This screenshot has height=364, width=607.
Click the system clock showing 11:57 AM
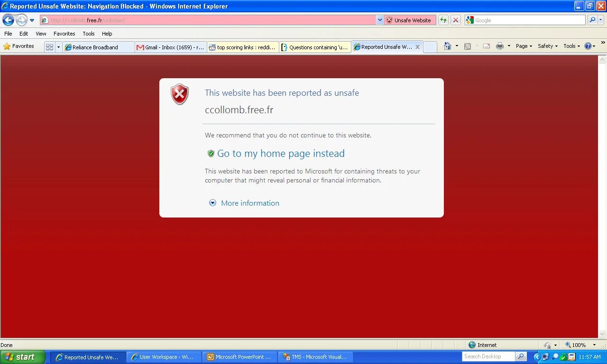(590, 357)
